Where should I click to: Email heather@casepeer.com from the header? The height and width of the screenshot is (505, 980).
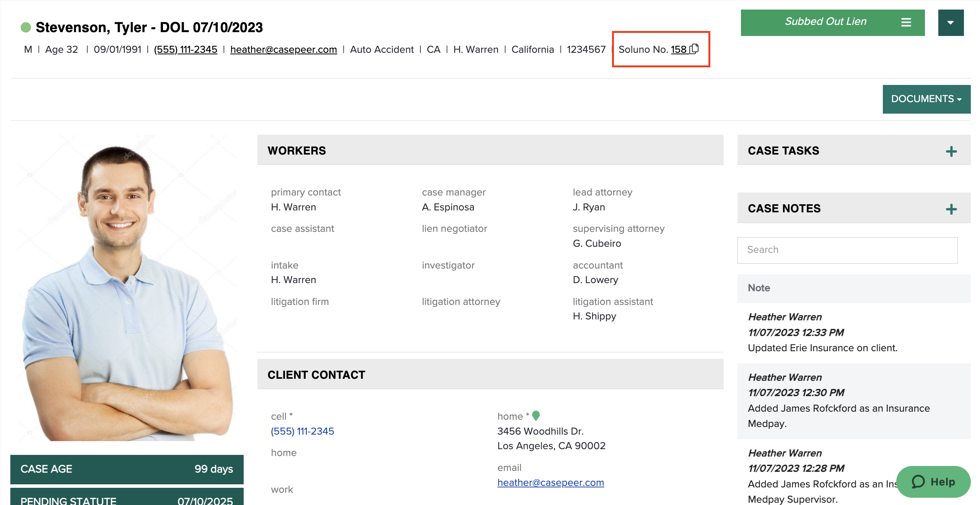(283, 49)
